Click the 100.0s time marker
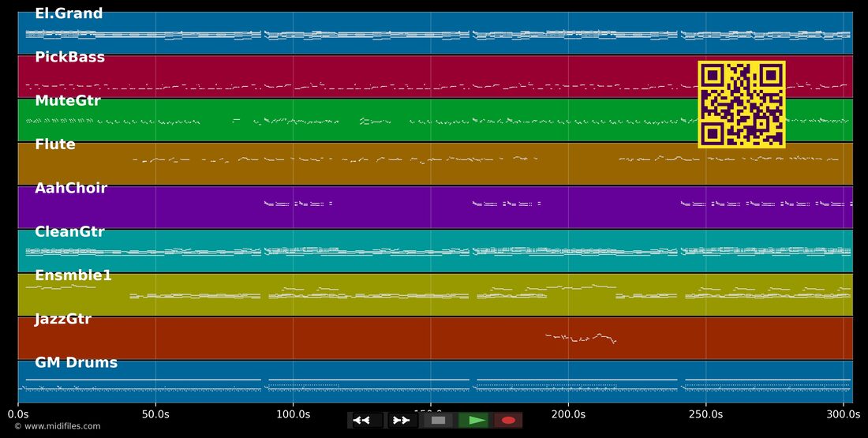 point(293,414)
